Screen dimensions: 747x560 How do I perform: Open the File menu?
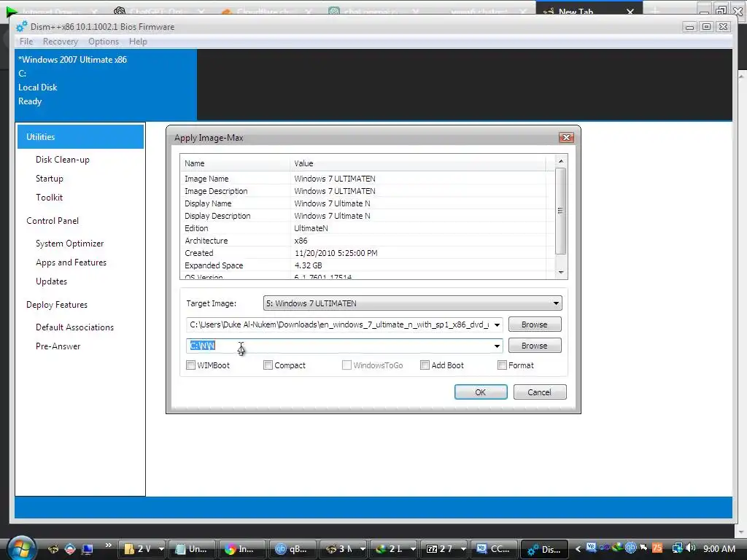[x=26, y=42]
